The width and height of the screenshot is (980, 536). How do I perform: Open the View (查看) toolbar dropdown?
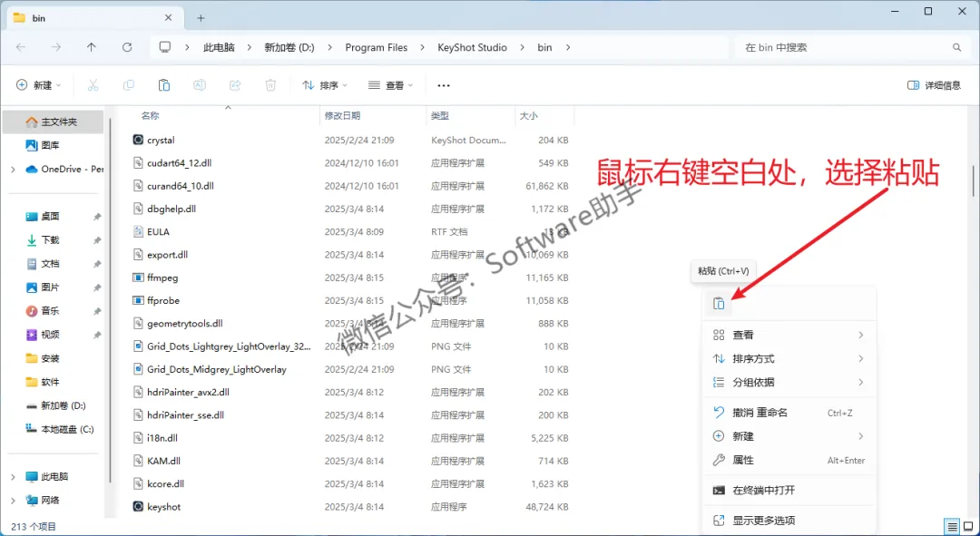[390, 85]
